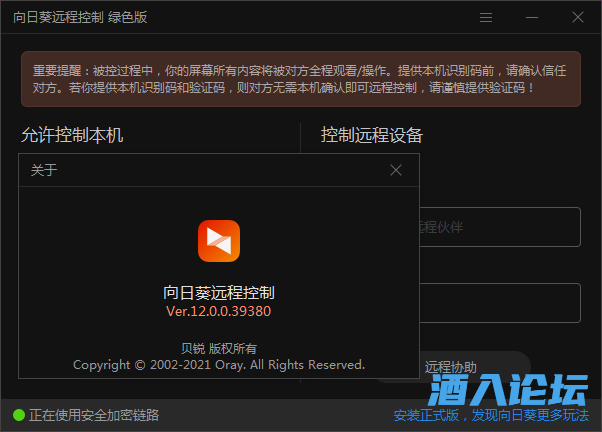The width and height of the screenshot is (602, 432).
Task: Click the 关于 dialog title
Action: click(x=44, y=170)
